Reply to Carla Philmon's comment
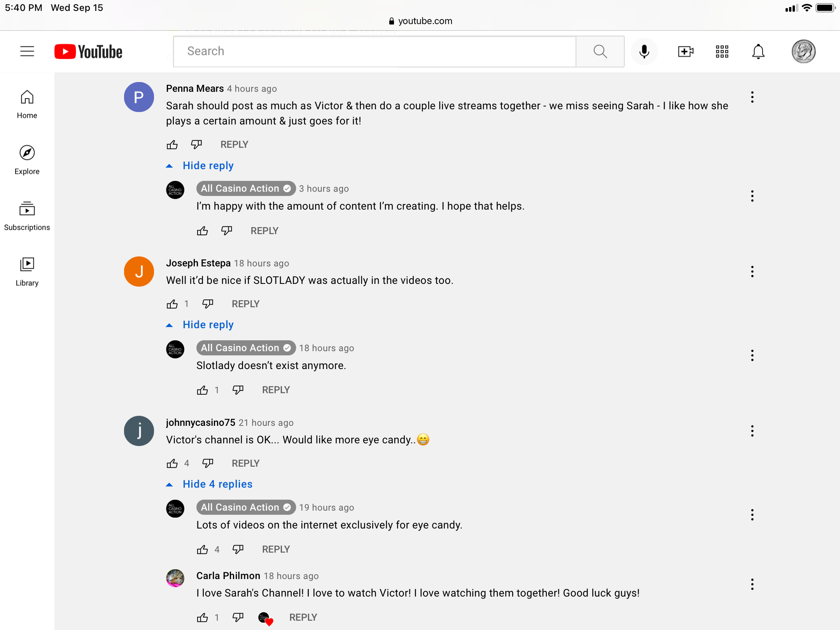This screenshot has height=630, width=840. [303, 617]
